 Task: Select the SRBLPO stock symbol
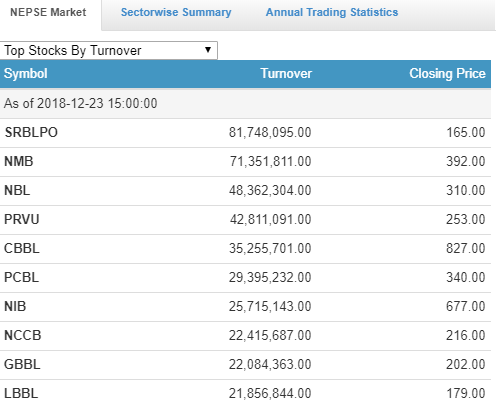click(31, 133)
